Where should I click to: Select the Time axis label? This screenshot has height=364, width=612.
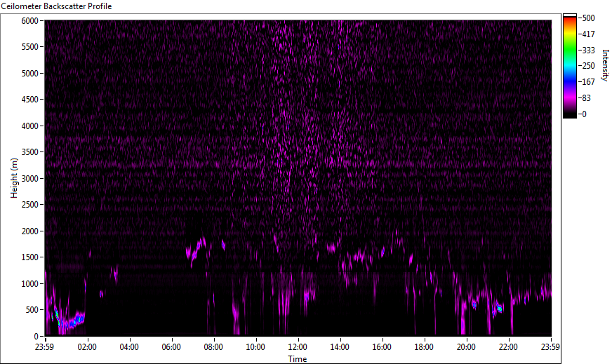[x=298, y=359]
